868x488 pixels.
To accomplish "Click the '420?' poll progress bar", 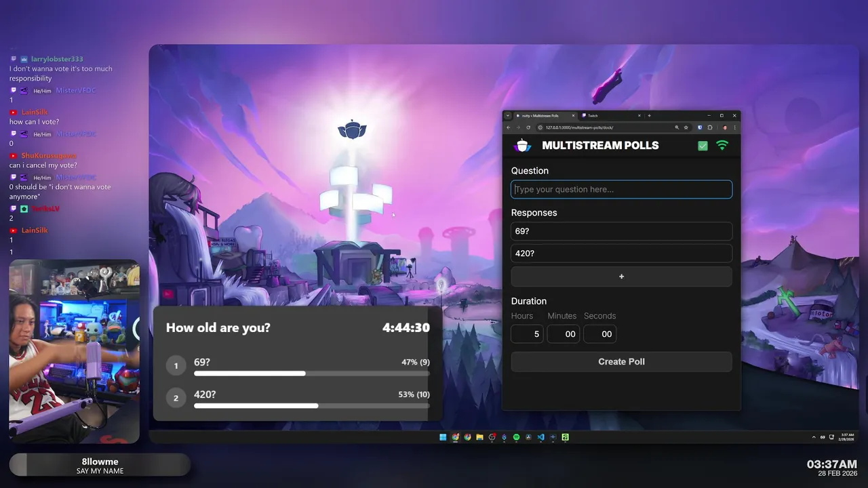I will point(312,405).
